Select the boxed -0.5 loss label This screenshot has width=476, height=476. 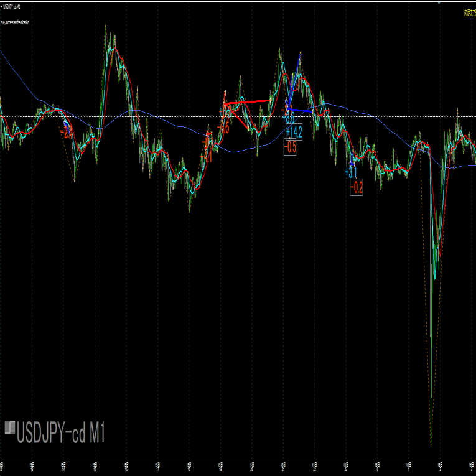[x=290, y=147]
